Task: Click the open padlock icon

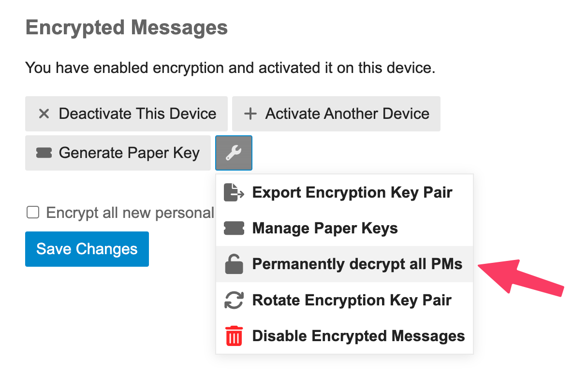Action: click(234, 264)
